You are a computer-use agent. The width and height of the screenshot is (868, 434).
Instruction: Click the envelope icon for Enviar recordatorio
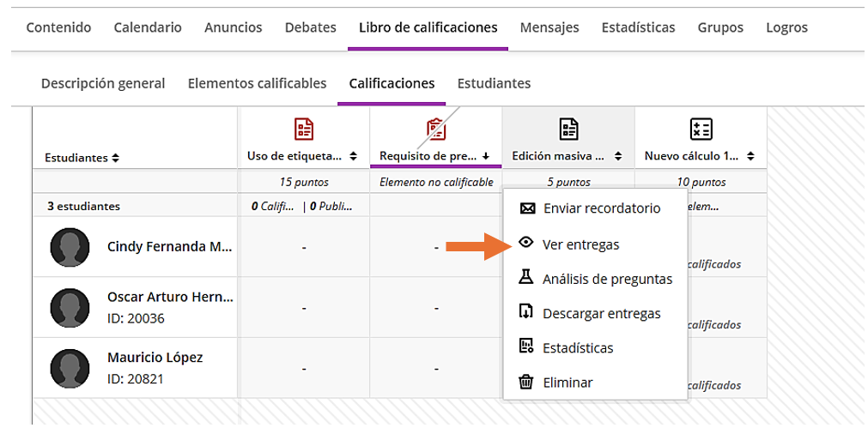click(x=527, y=208)
